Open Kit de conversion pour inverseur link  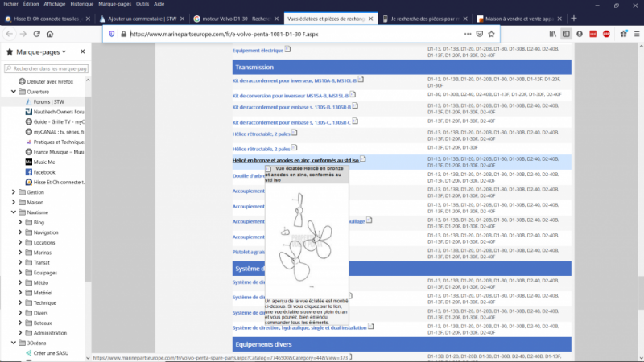(x=291, y=96)
